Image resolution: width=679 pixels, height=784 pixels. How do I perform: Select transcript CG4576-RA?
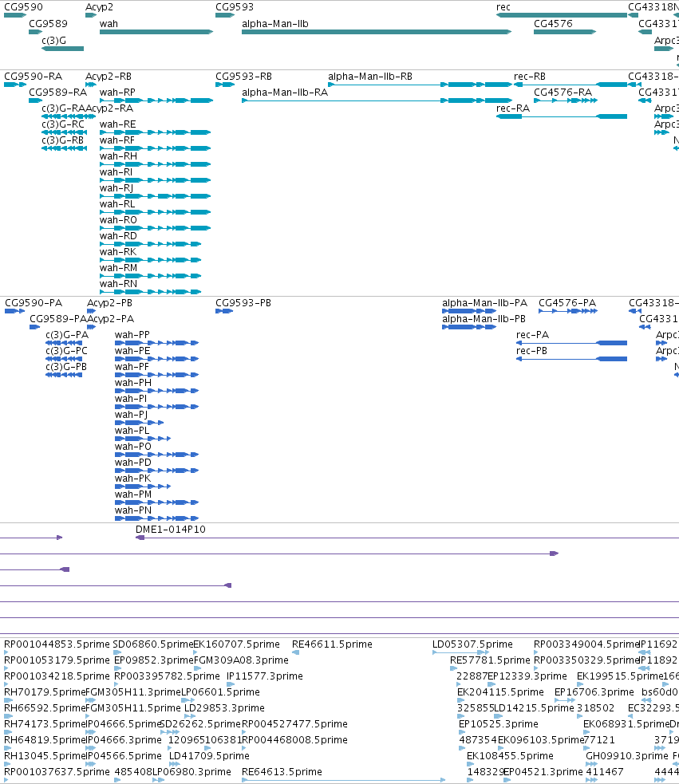coord(566,100)
